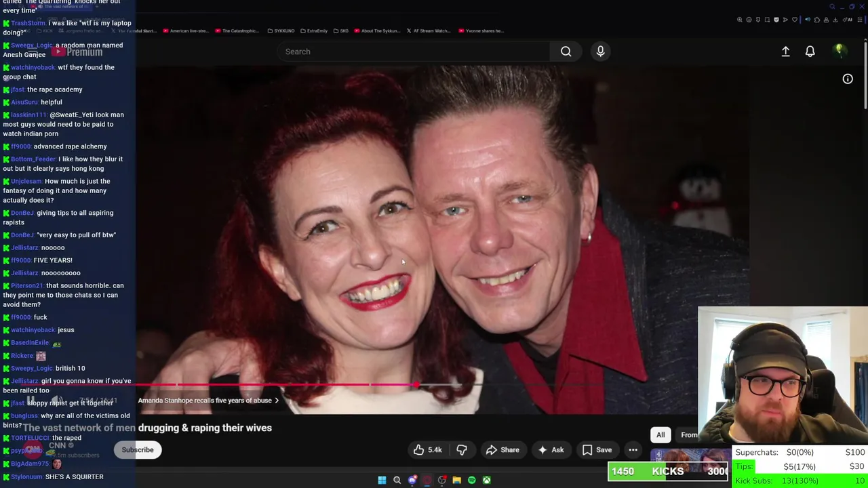Open Windows taskbar search
The width and height of the screenshot is (868, 488).
397,480
